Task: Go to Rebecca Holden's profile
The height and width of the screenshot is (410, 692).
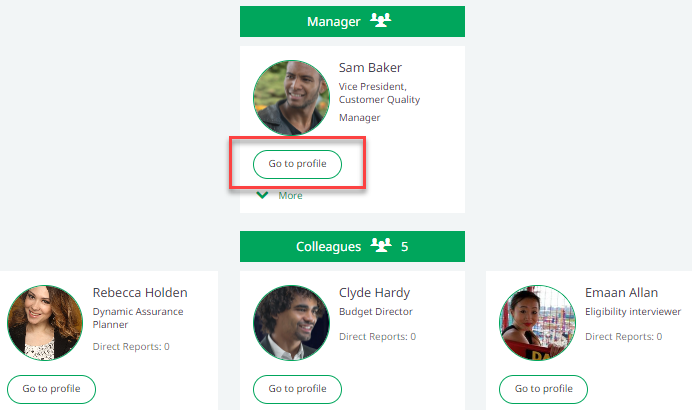Action: pos(51,389)
